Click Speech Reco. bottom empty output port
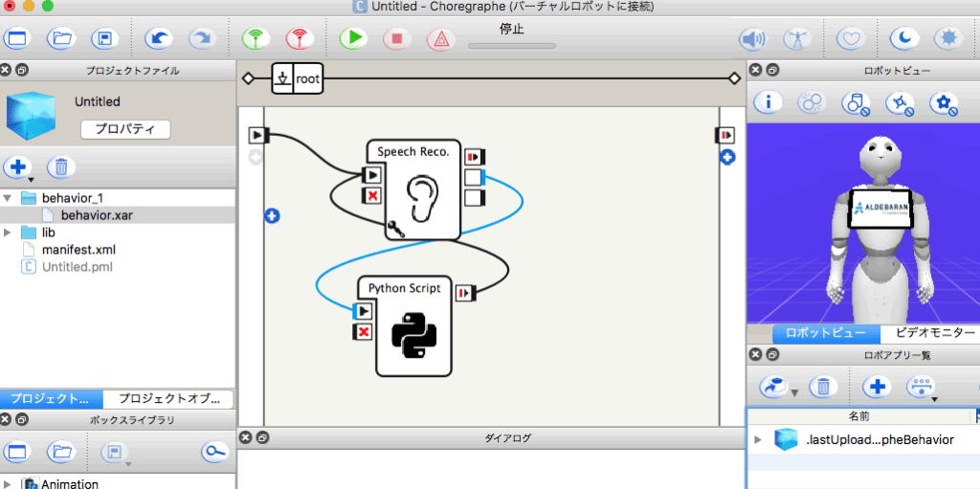The width and height of the screenshot is (980, 489). [x=475, y=198]
